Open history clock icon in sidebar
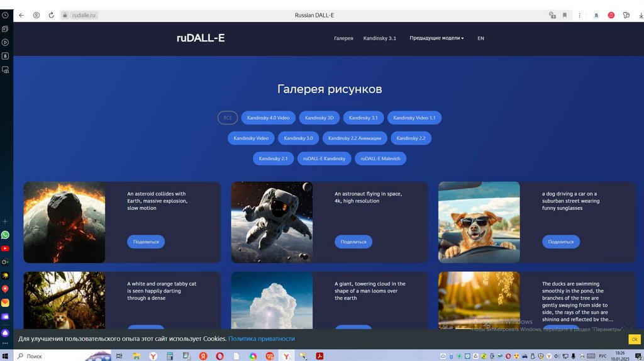 [x=5, y=15]
